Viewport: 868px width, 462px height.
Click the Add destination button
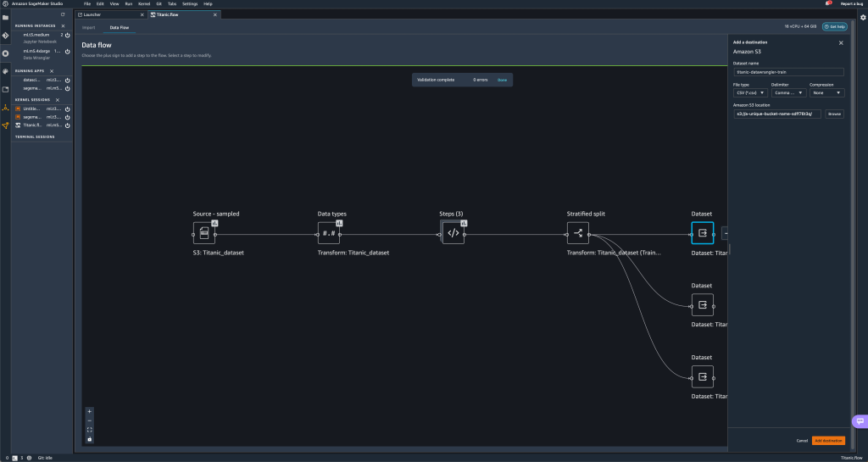tap(828, 441)
